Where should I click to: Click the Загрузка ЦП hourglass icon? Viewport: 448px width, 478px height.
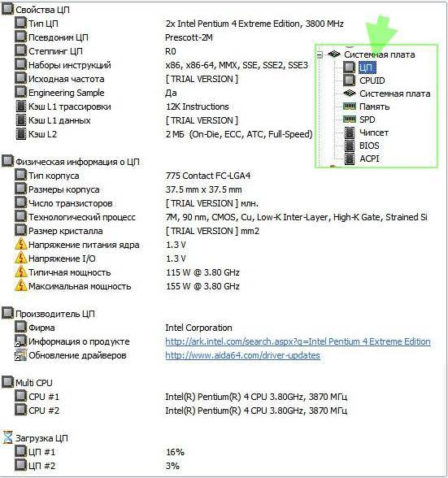(x=8, y=438)
